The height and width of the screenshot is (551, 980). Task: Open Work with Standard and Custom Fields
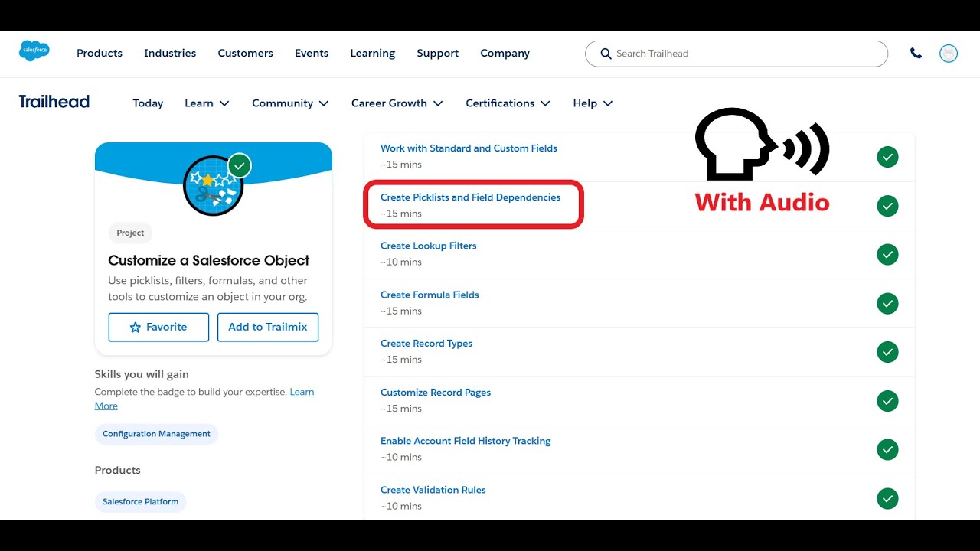click(469, 148)
